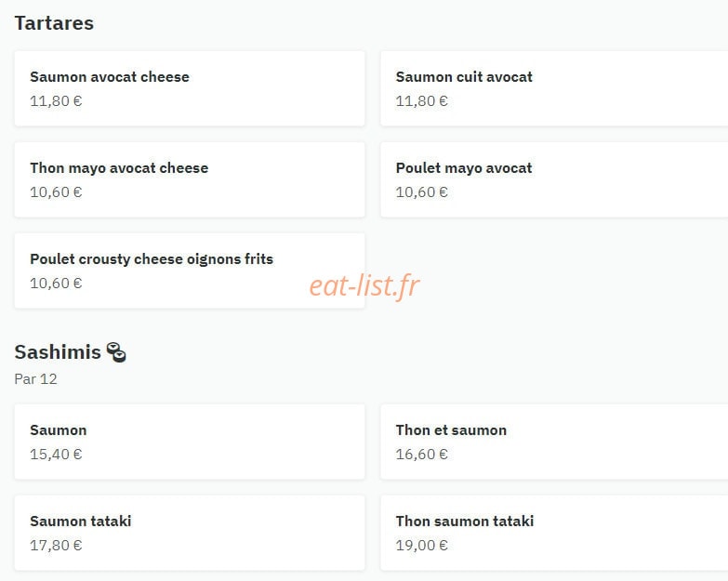Click the 19,00 € price of Thon saumon tataki
The width and height of the screenshot is (728, 581).
click(x=421, y=546)
